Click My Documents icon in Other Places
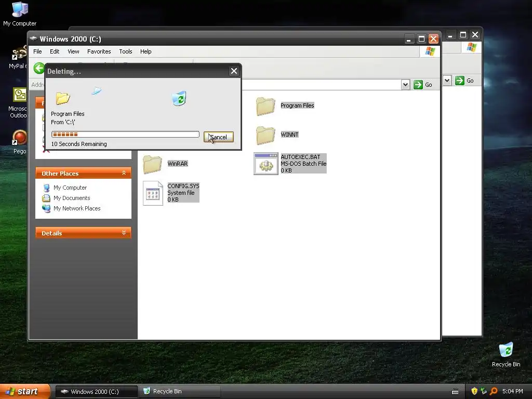The width and height of the screenshot is (532, 399). [46, 198]
